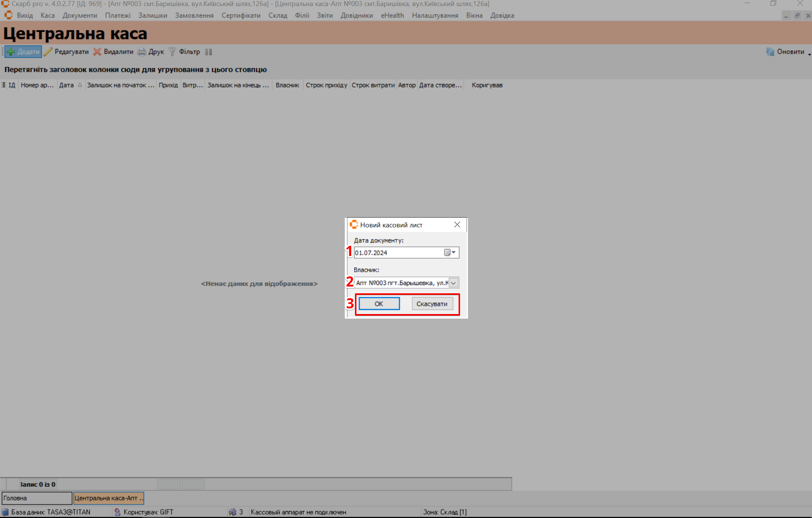Open the Довідники menu

point(356,15)
